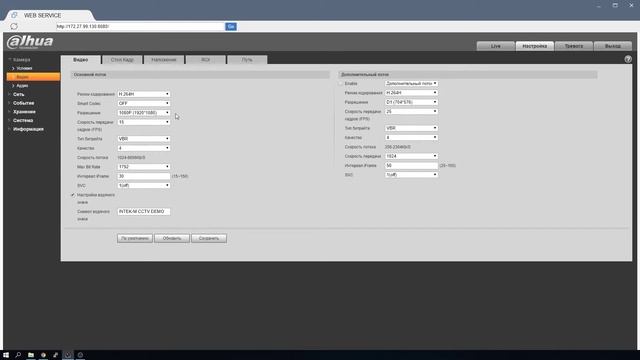Open the sub stream selection dropdown
640x360 pixels.
pos(411,84)
